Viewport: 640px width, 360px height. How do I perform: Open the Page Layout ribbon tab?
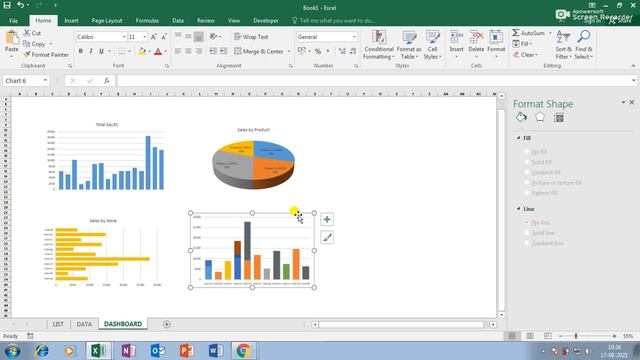(107, 20)
